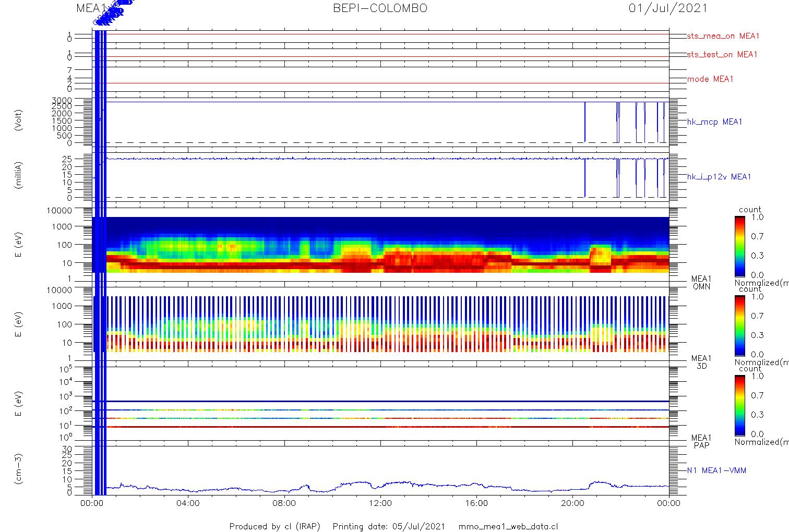
Task: Click the Printing date: 05/Jul/2021 footer text
Action: point(389,526)
